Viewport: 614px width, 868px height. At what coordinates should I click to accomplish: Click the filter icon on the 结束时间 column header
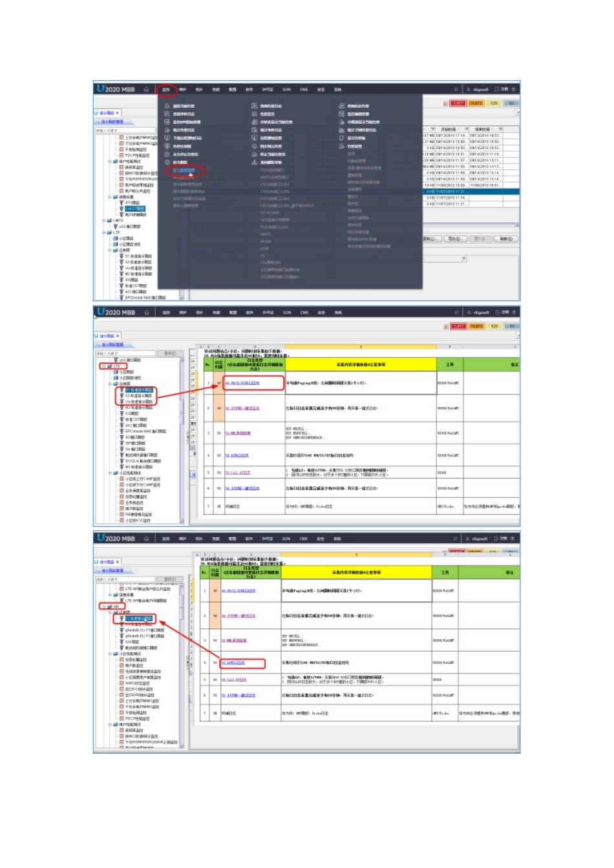click(500, 129)
